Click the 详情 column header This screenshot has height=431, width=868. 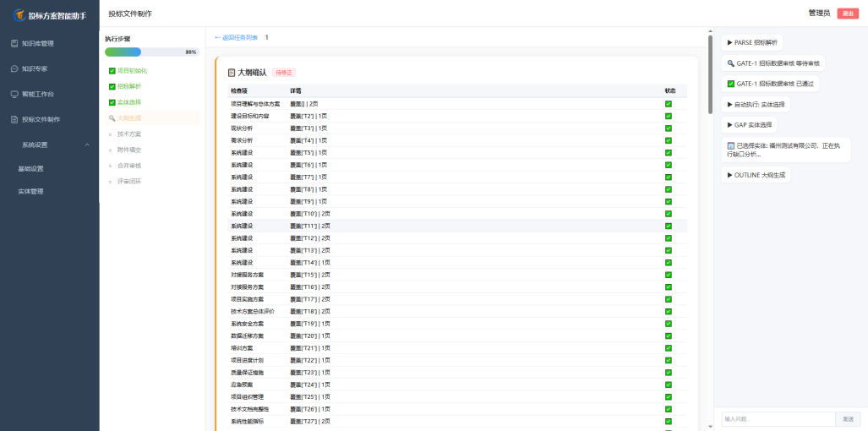point(296,90)
